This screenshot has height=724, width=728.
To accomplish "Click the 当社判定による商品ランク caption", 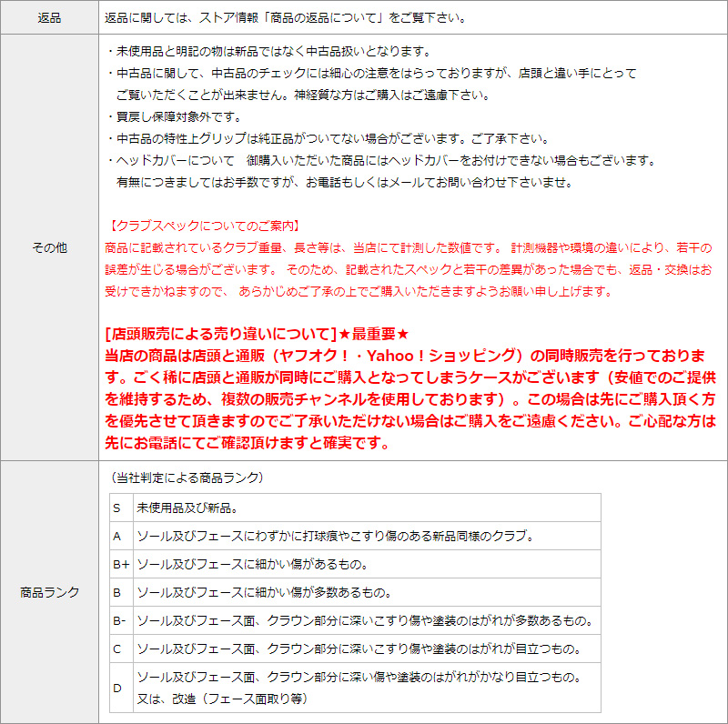I will pyautogui.click(x=186, y=477).
